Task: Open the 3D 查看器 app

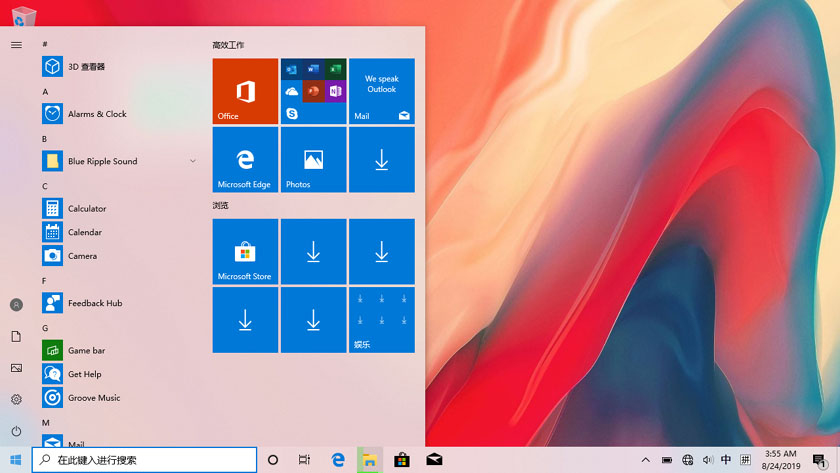Action: point(119,67)
